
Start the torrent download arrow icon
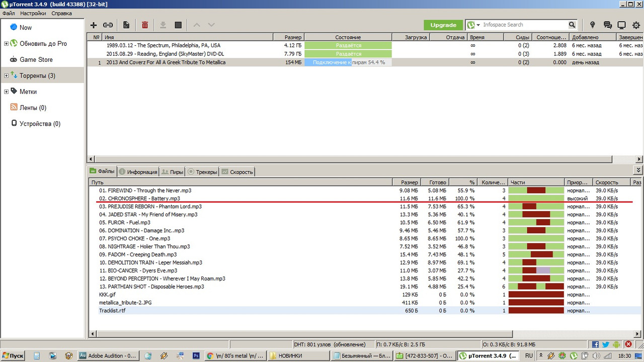pos(163,25)
